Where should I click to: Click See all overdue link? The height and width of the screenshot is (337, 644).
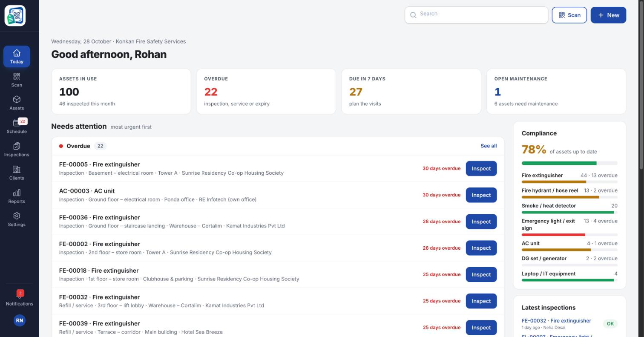(489, 146)
